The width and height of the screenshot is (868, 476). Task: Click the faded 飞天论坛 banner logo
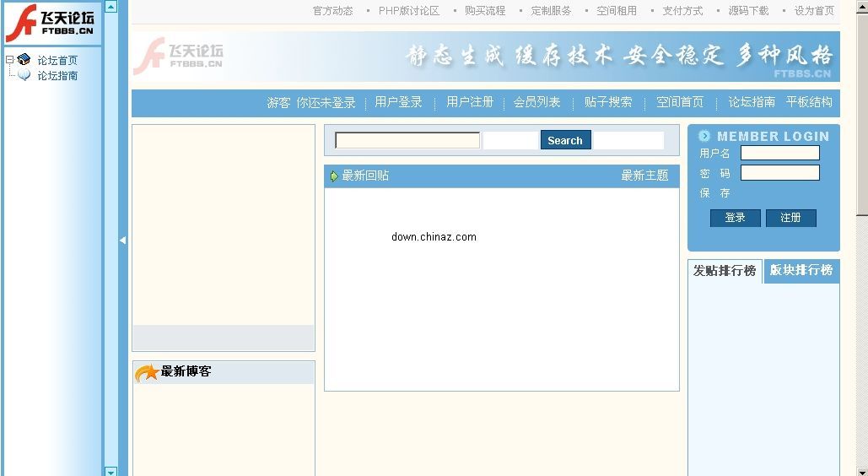pos(179,57)
